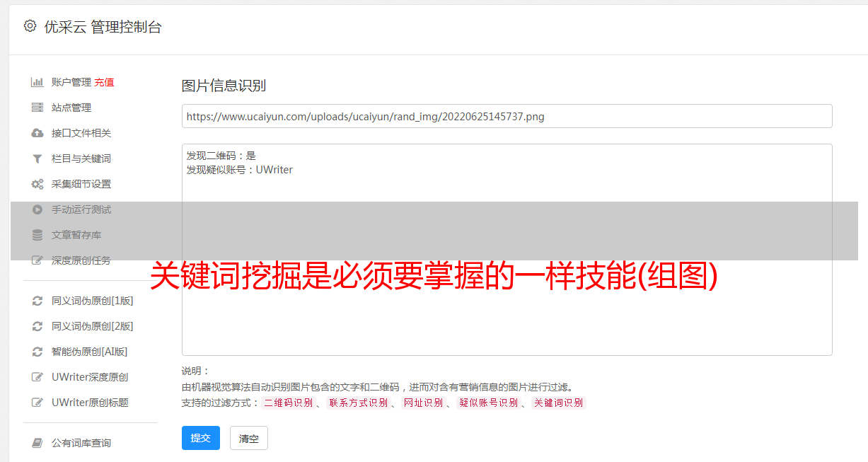Click the 优采云 管理控制台 title
868x462 pixels.
[103, 27]
